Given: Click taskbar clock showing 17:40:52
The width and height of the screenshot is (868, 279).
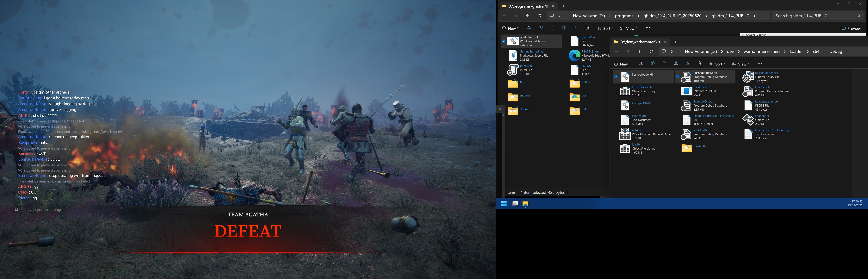Looking at the screenshot, I should click(x=855, y=203).
